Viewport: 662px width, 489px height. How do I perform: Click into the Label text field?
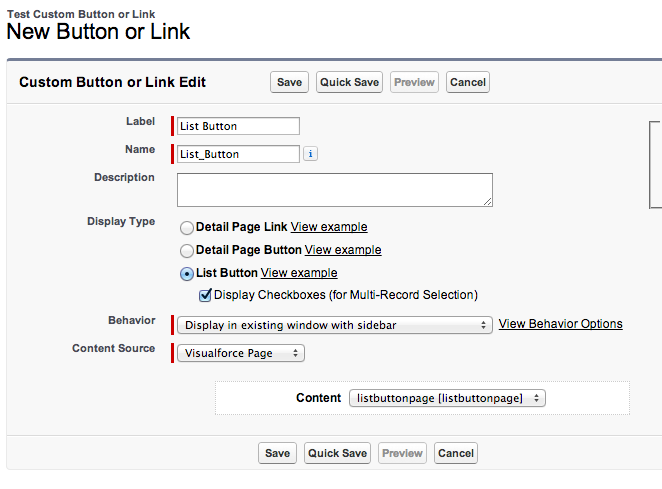point(238,126)
